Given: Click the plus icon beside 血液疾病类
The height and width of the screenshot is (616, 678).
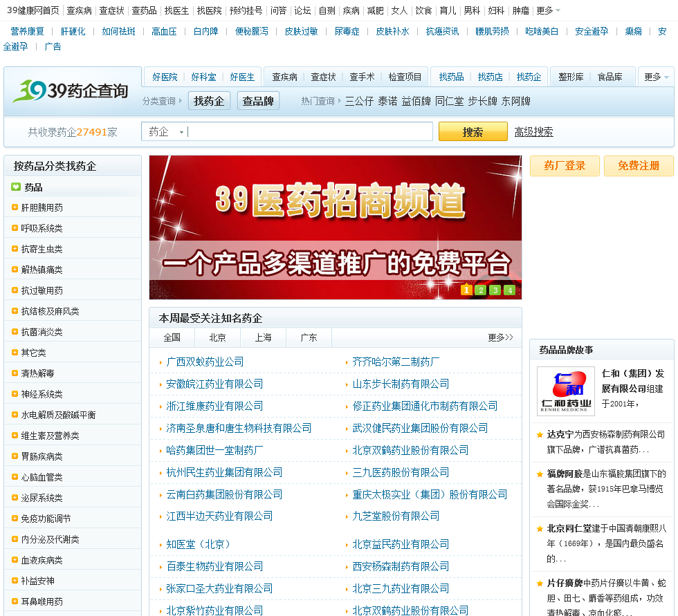Looking at the screenshot, I should 15,560.
